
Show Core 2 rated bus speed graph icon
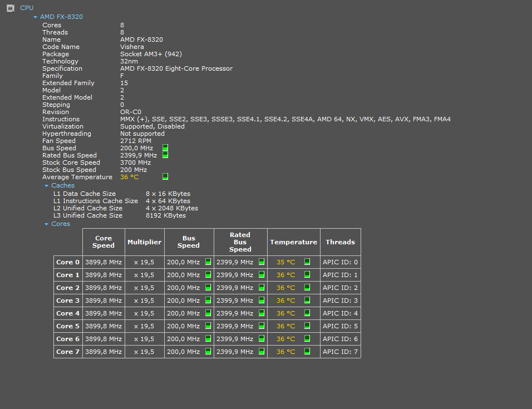click(262, 287)
